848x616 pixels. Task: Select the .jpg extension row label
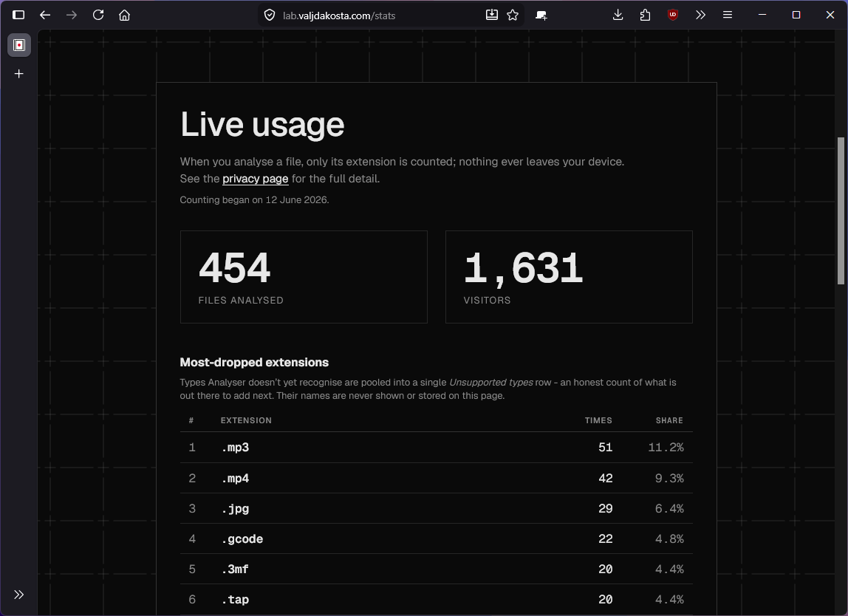235,509
